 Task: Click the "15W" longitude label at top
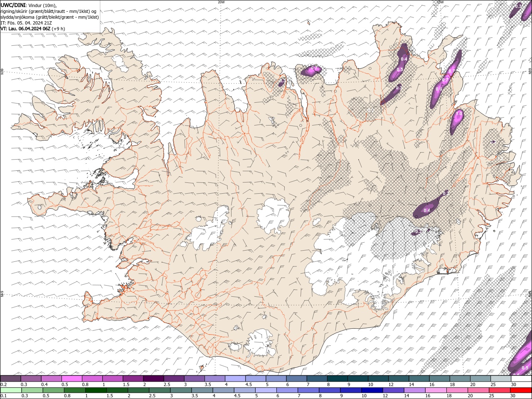[x=441, y=2]
